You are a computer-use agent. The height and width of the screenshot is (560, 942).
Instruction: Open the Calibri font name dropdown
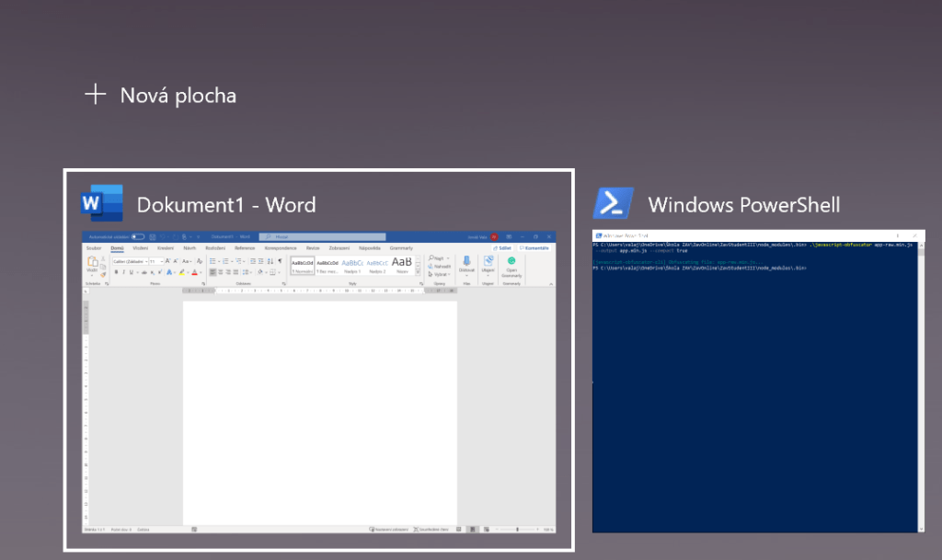(x=129, y=261)
